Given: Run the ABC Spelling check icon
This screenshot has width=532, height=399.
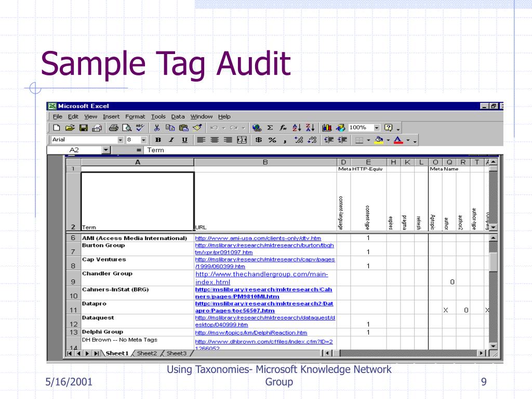Looking at the screenshot, I should point(140,128).
